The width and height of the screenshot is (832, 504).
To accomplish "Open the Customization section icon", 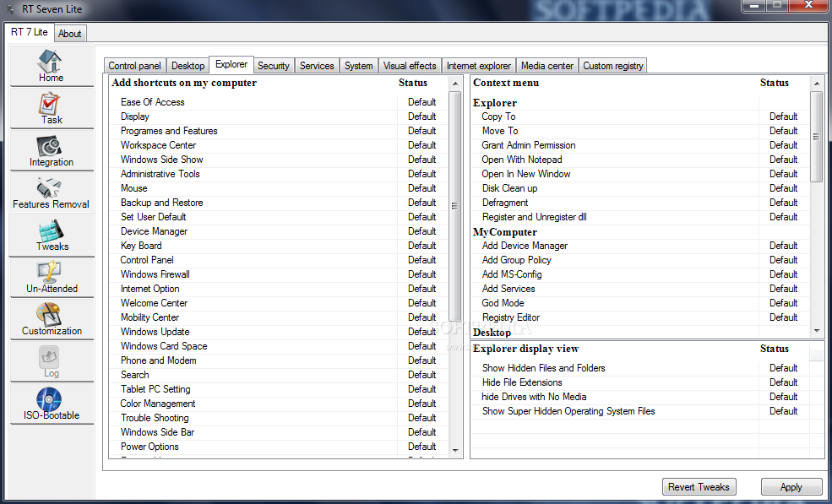I will [x=52, y=319].
